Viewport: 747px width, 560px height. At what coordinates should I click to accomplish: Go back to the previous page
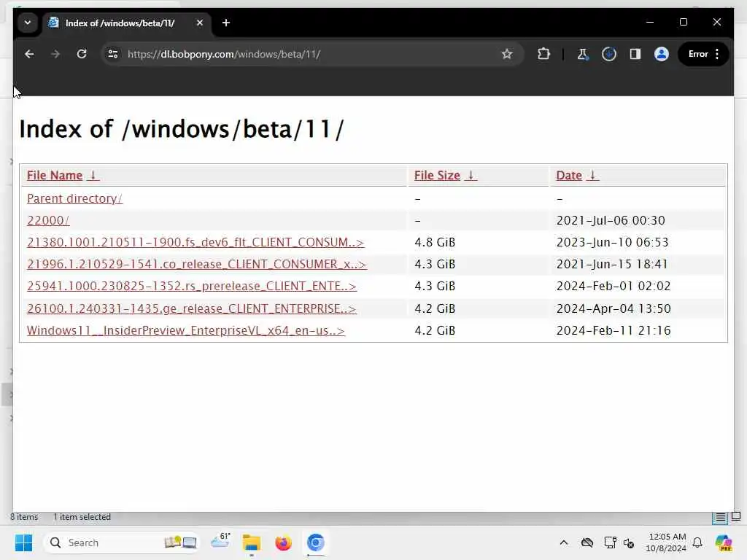[29, 54]
